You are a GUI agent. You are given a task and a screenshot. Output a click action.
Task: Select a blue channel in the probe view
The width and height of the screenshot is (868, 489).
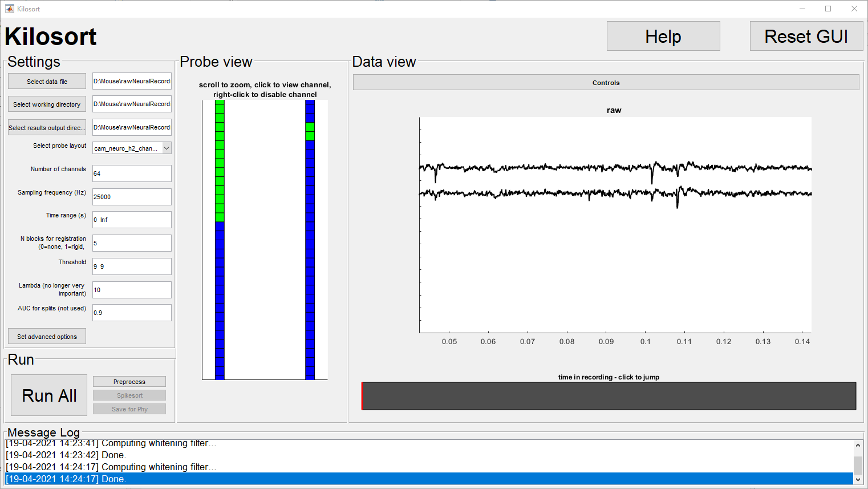pos(220,297)
